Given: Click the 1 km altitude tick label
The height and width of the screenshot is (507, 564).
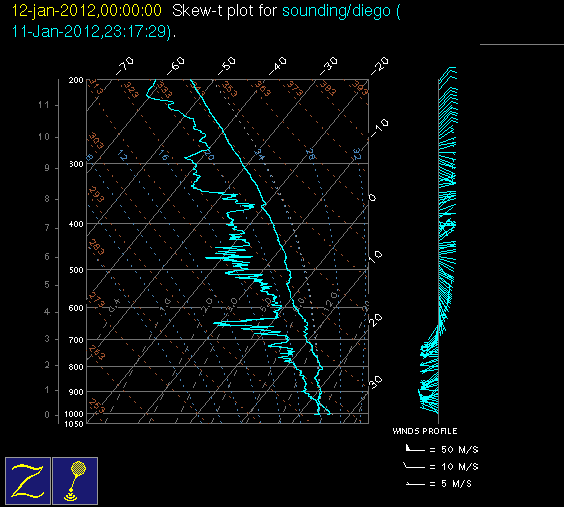Looking at the screenshot, I should [x=47, y=390].
